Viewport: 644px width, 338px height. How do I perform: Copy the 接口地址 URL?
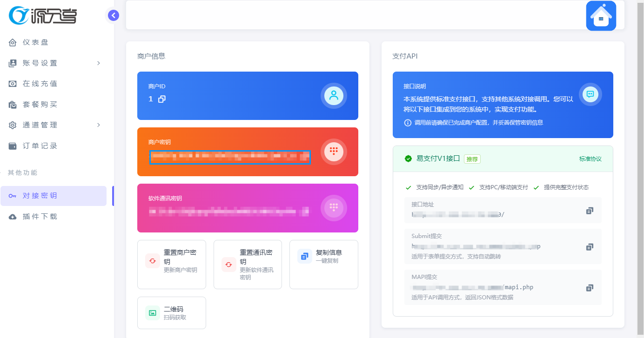(x=590, y=211)
